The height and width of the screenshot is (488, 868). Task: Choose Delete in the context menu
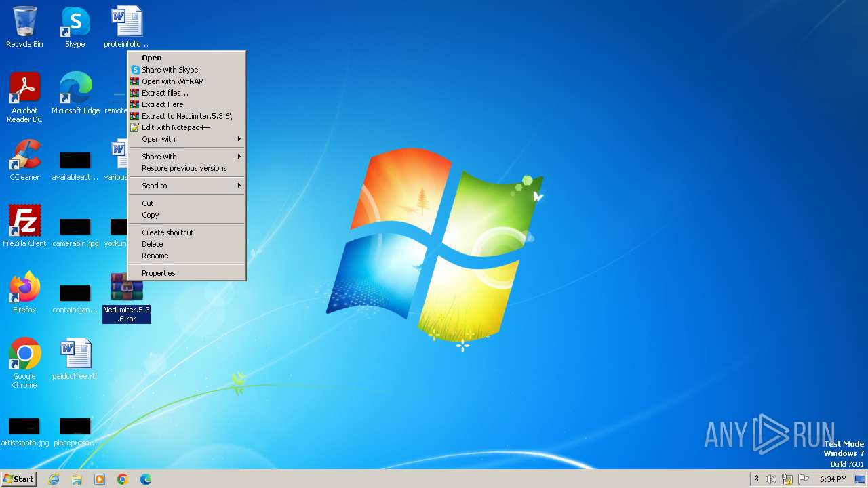coord(186,244)
